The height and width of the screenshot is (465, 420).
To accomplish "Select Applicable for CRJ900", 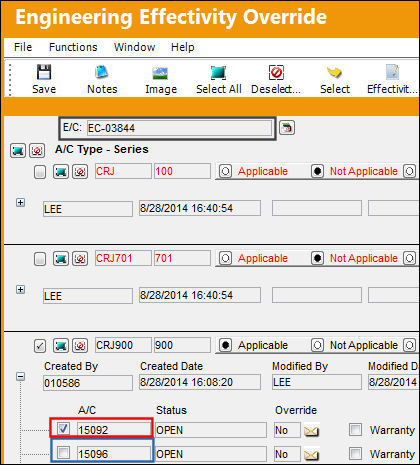I will [225, 345].
